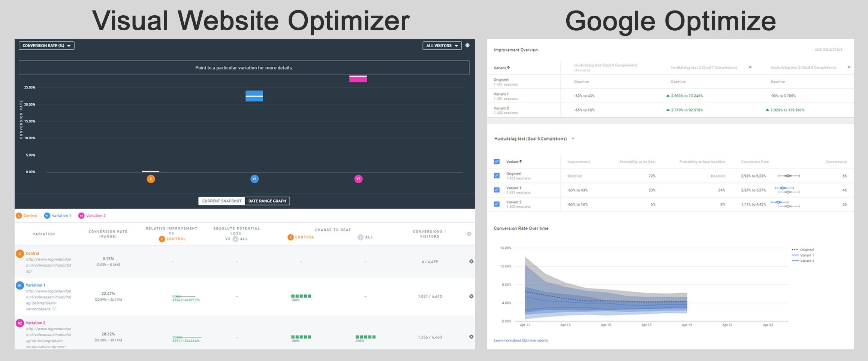
Task: Click the blue V1 icon in the Variation 1 row
Action: click(20, 285)
